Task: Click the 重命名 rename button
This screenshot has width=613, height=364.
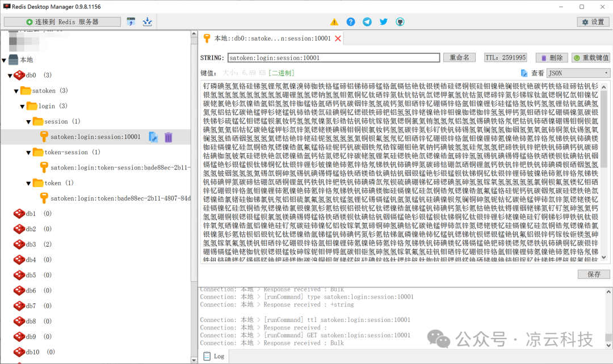Action: (x=460, y=58)
